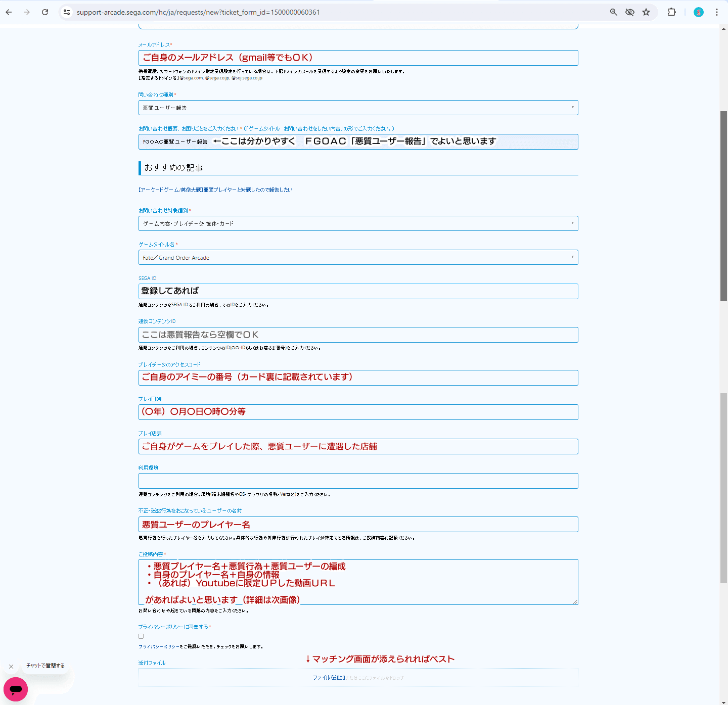This screenshot has width=728, height=705.
Task: Open recommended article about 悪質プレイヤー報告
Action: [x=215, y=190]
